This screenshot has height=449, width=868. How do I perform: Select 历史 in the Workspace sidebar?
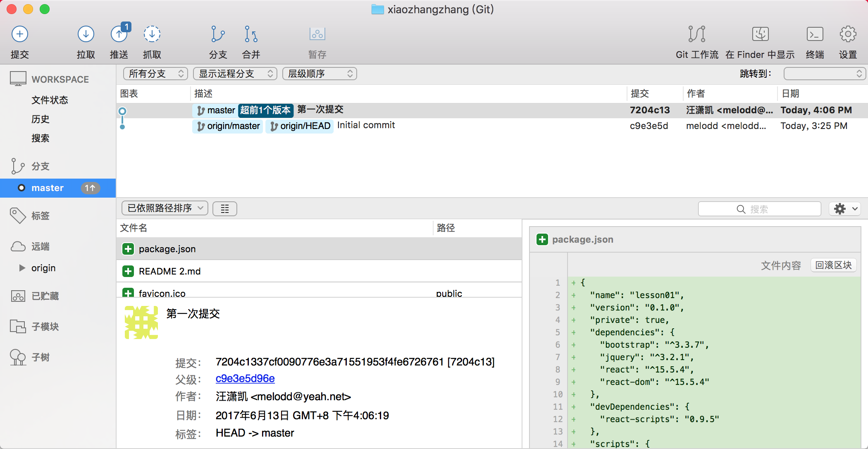[x=41, y=119]
